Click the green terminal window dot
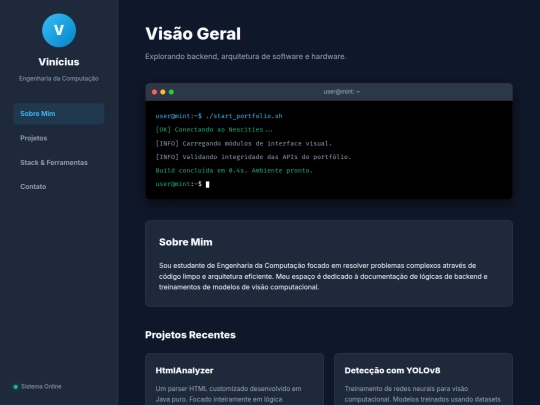This screenshot has height=405, width=540. (171, 92)
